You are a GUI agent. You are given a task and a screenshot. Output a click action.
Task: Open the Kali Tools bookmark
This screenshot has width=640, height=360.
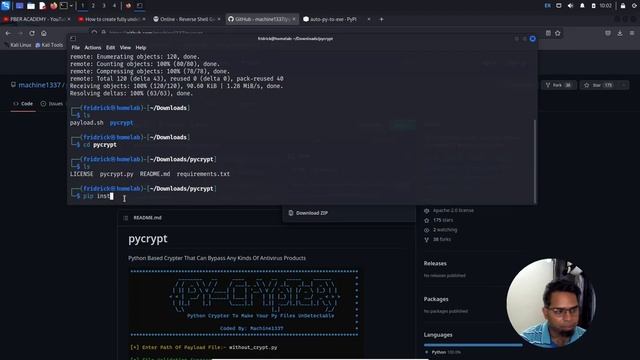point(49,45)
